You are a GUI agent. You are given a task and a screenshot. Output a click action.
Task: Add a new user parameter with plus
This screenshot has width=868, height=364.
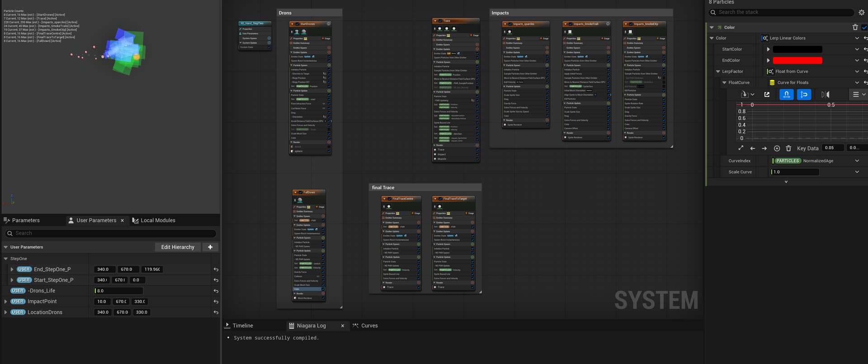[x=210, y=247]
